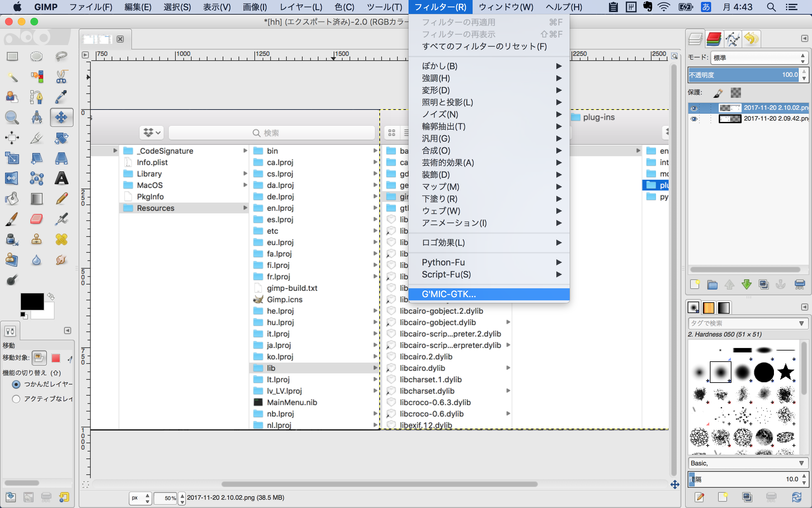Click the new layer button in Layers
This screenshot has height=508, width=812.
pos(695,284)
